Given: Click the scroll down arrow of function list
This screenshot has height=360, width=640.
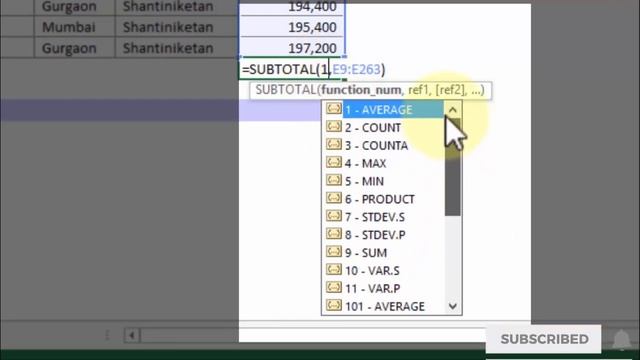Looking at the screenshot, I should click(453, 306).
